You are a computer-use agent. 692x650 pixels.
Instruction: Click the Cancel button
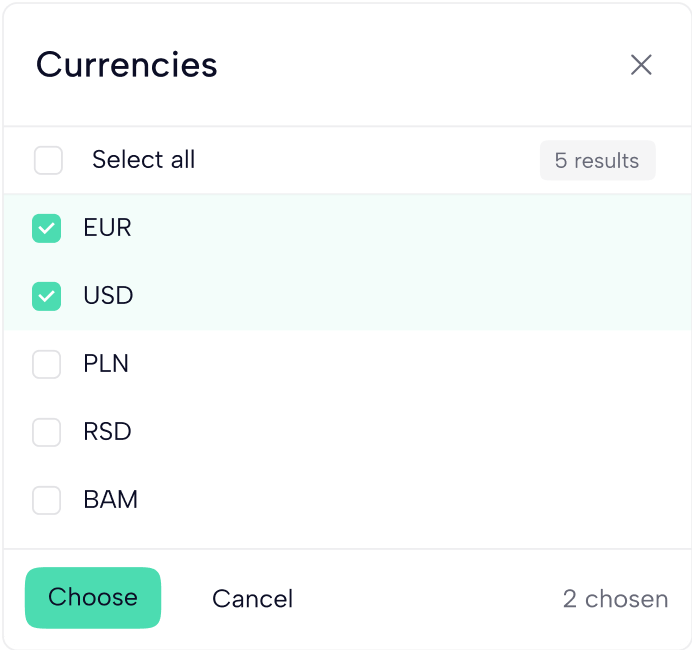(252, 599)
